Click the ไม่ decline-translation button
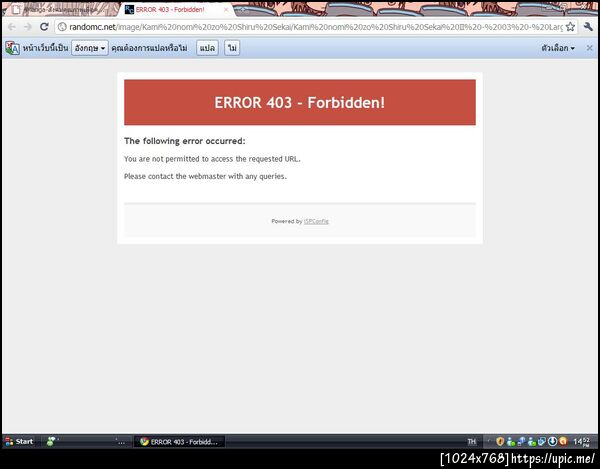This screenshot has height=469, width=600. 232,48
